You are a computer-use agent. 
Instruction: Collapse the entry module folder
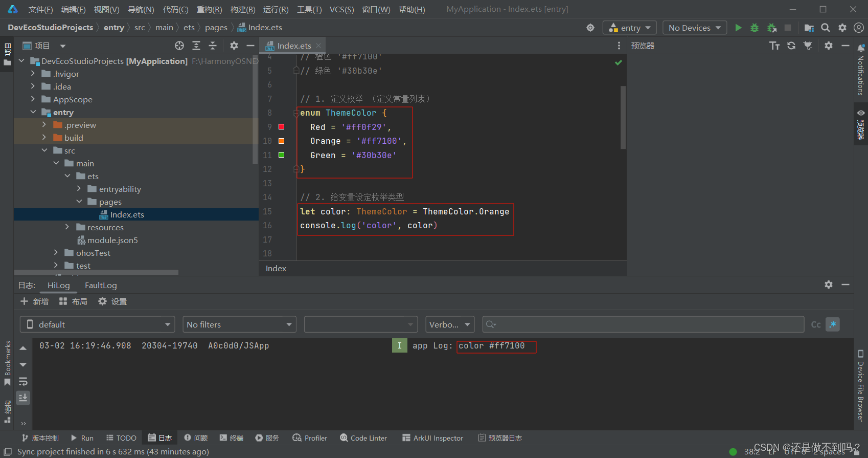coord(33,112)
